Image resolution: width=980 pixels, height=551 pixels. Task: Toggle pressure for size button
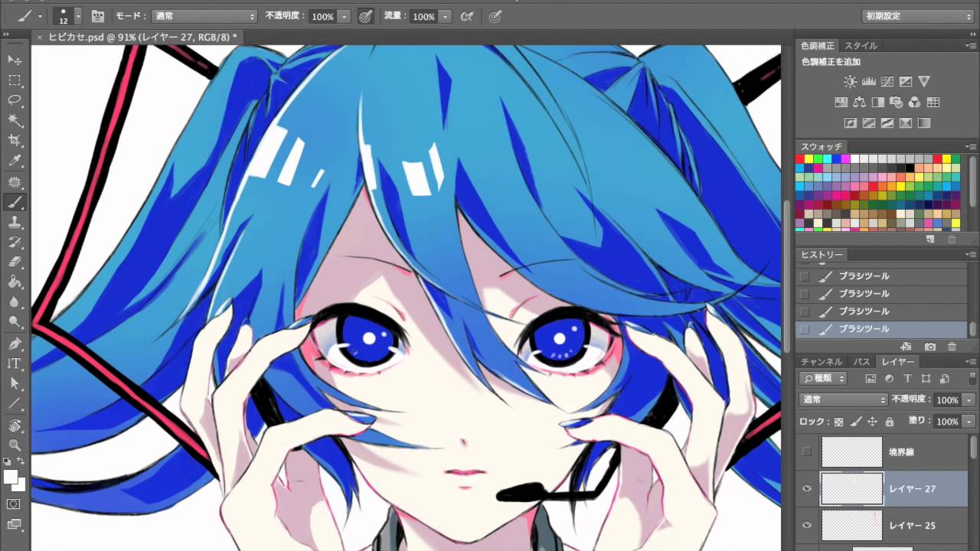pyautogui.click(x=495, y=16)
